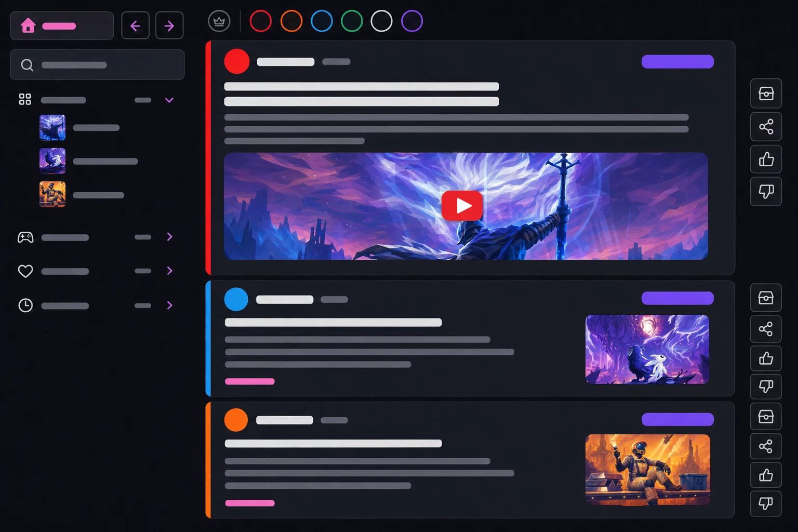Screen dimensions: 798x532
Task: Open the heart favorites section in the sidebar
Action: click(96, 271)
